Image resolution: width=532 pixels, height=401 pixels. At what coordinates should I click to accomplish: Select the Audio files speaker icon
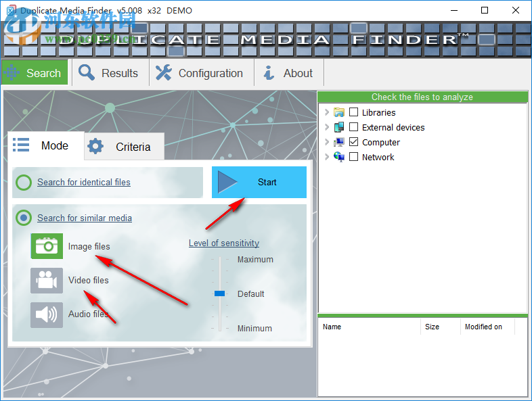[x=47, y=315]
